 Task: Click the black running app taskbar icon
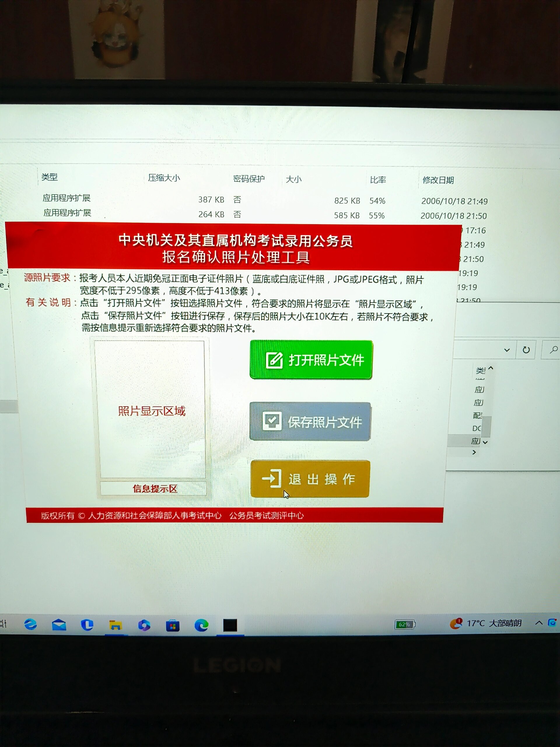(230, 625)
